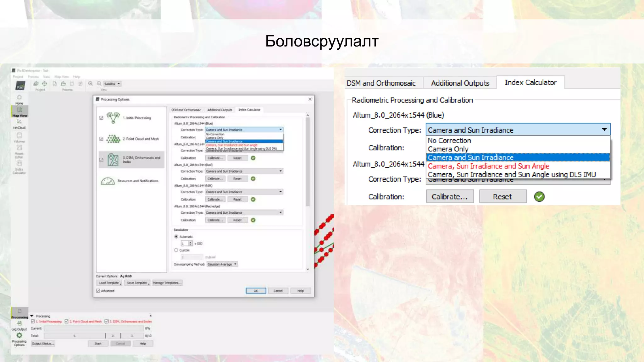This screenshot has width=644, height=362.
Task: Click the zoom out magnifier toolbar icon
Action: point(99,84)
